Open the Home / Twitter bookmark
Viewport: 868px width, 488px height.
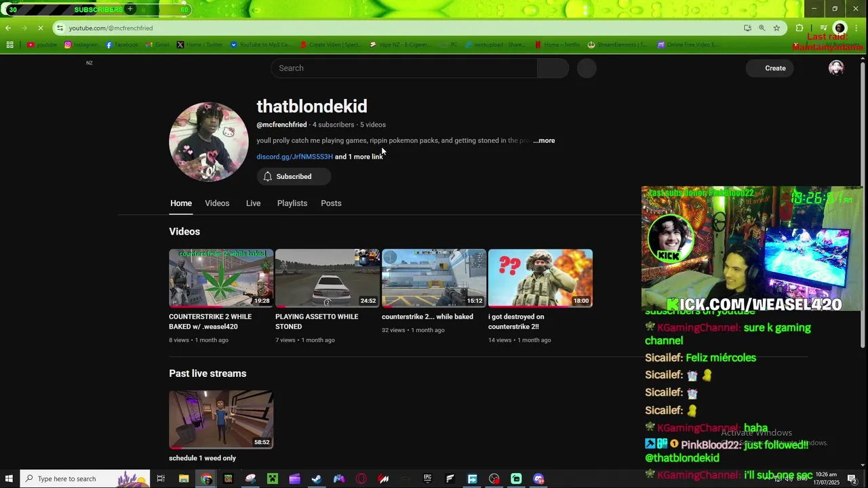pyautogui.click(x=200, y=45)
